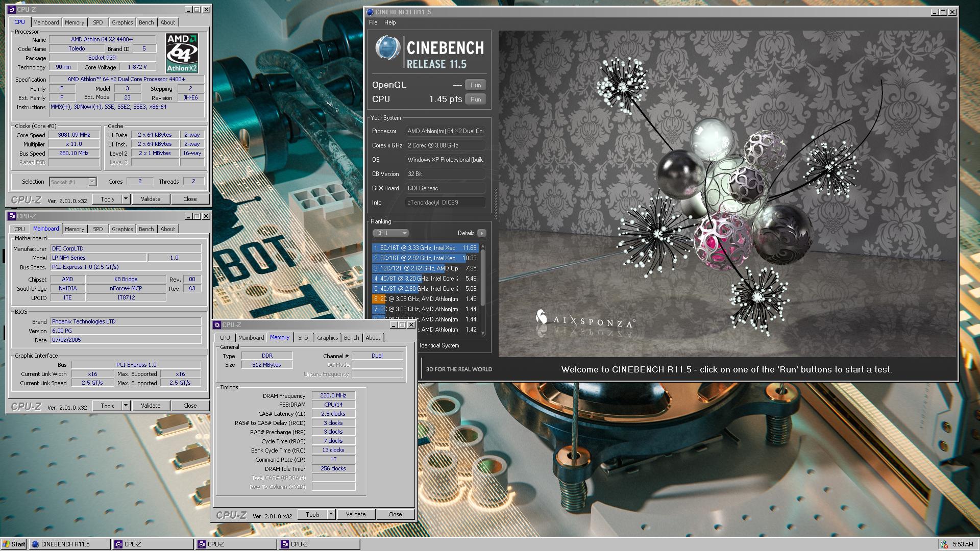Click the third CPU-Z taskbar button

[320, 544]
